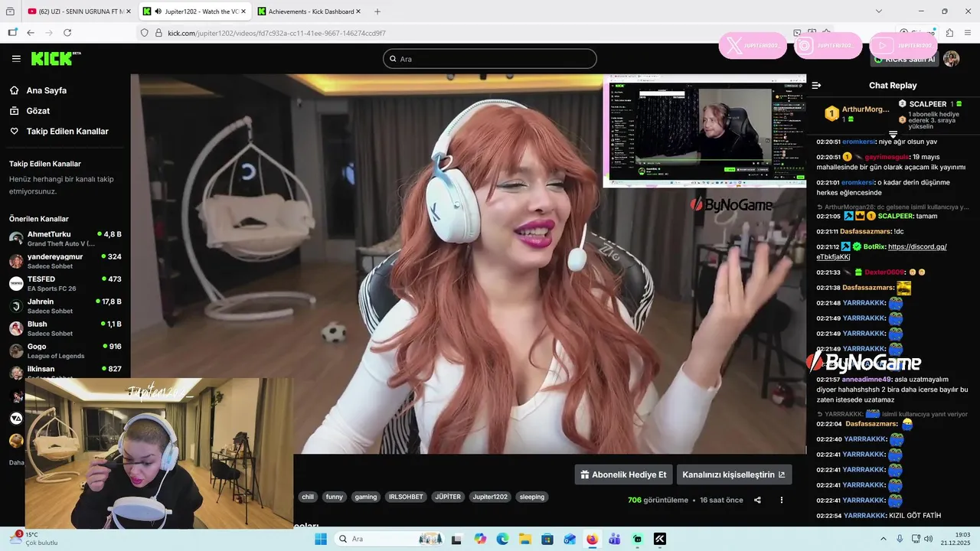Open the Kick app in taskbar
The image size is (980, 551).
pos(659,539)
